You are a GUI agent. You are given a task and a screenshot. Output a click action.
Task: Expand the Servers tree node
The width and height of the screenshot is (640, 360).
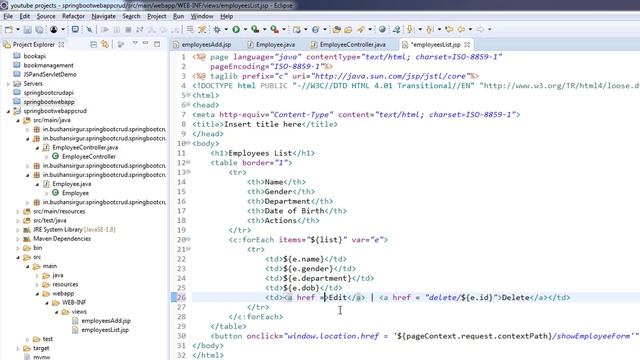(8, 84)
